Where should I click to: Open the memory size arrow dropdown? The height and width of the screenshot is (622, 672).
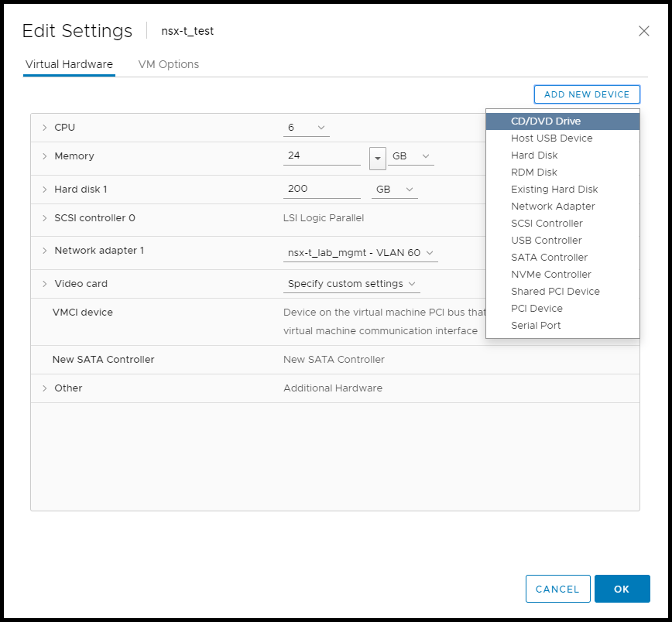pyautogui.click(x=378, y=157)
